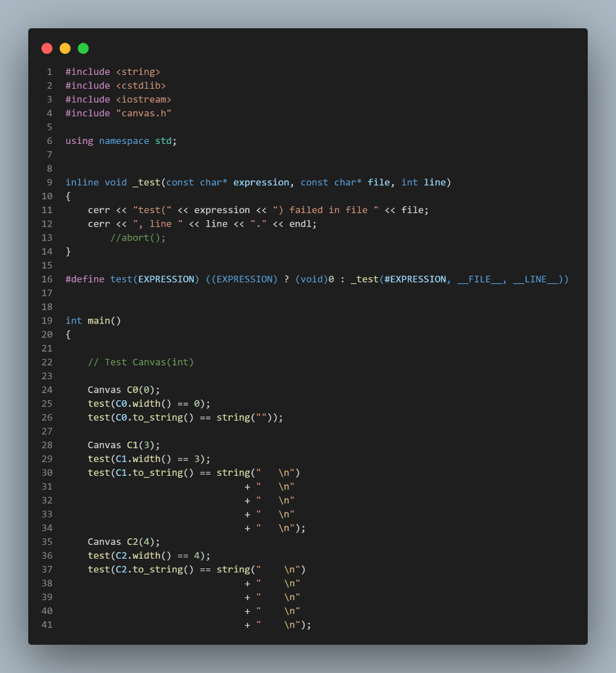The image size is (616, 673).
Task: Select the using namespace std statement
Action: (120, 140)
